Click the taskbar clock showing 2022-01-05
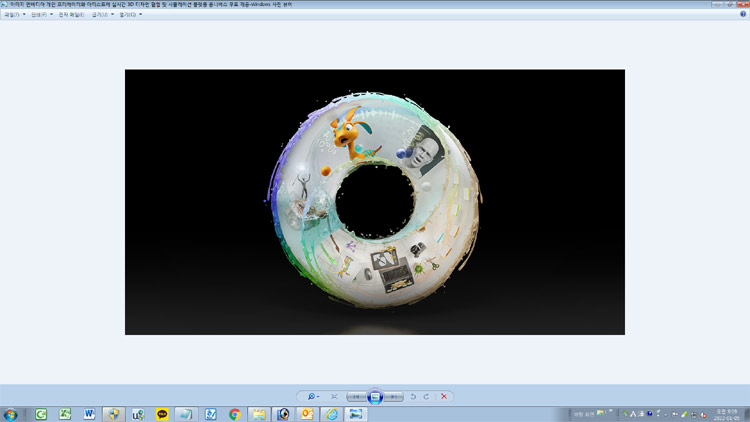 tap(727, 414)
